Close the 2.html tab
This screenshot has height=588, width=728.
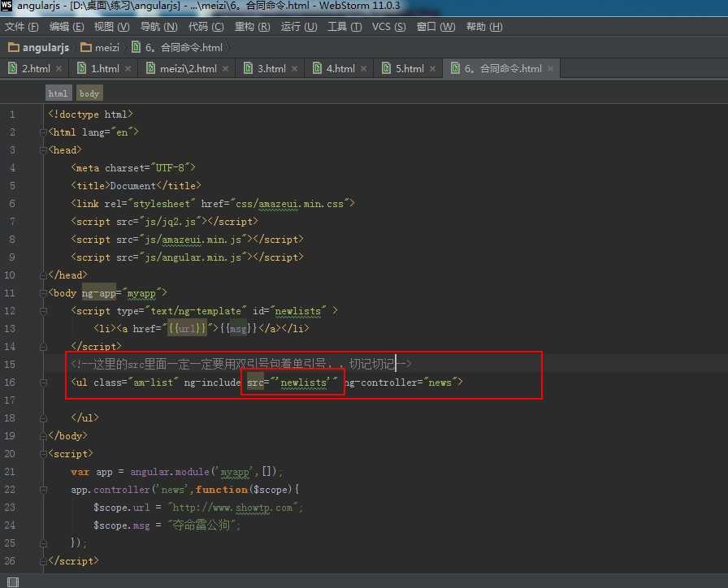[x=59, y=69]
